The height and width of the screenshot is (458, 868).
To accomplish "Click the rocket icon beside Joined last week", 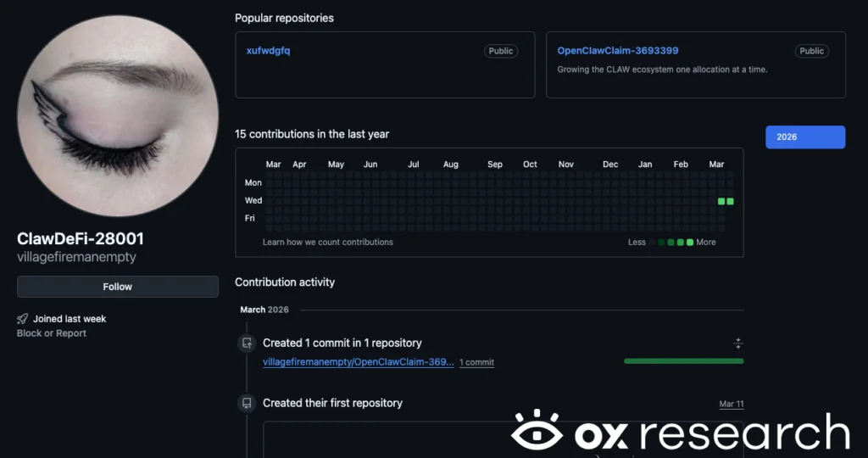I will pyautogui.click(x=22, y=318).
